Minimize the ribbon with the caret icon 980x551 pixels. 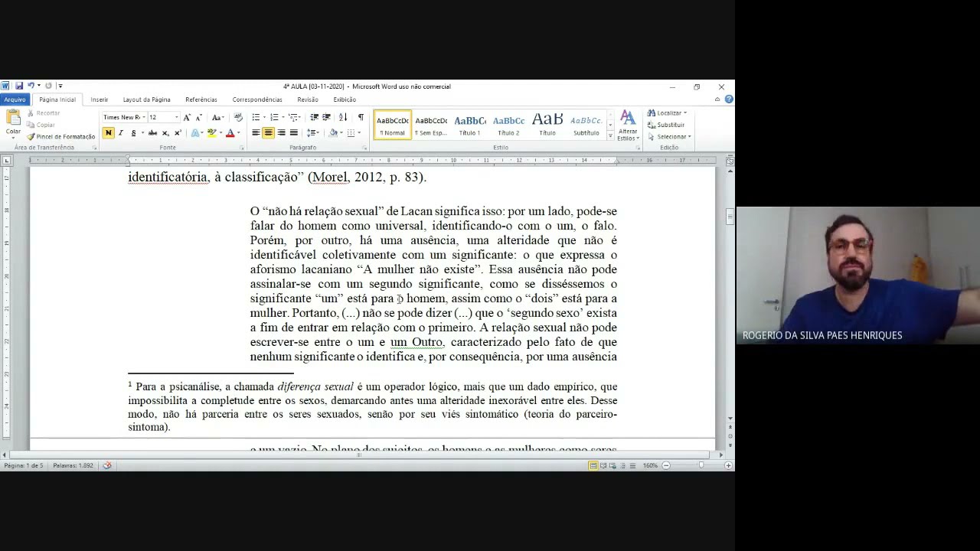717,99
